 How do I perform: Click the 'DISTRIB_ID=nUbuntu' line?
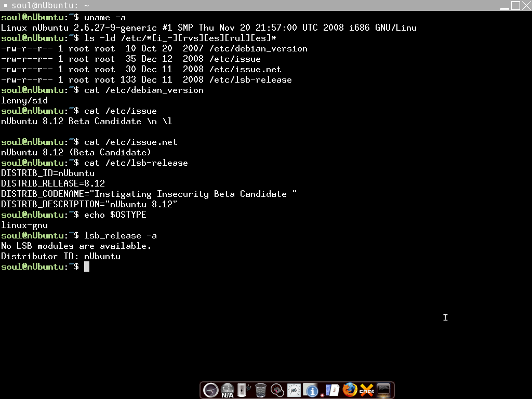tap(48, 173)
